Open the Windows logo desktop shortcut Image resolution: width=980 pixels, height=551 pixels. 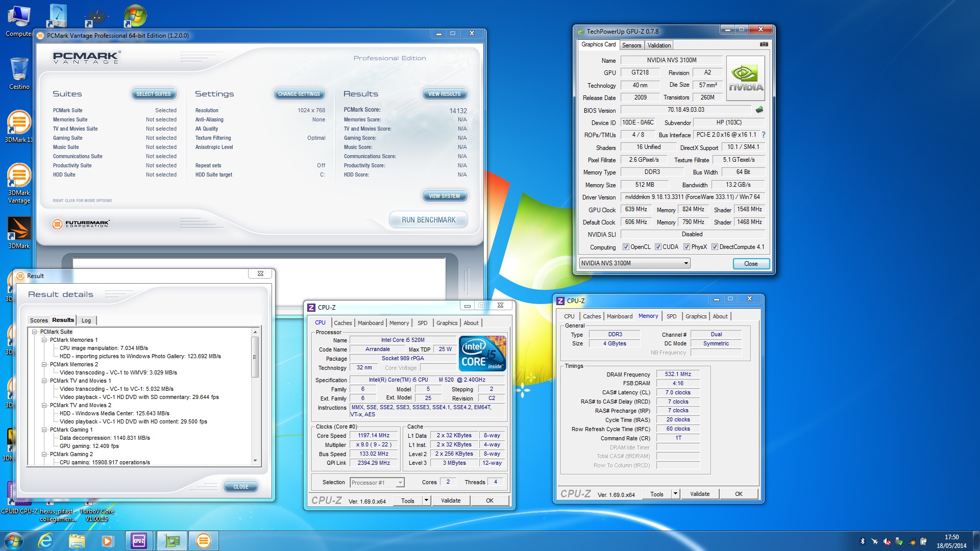coord(135,16)
